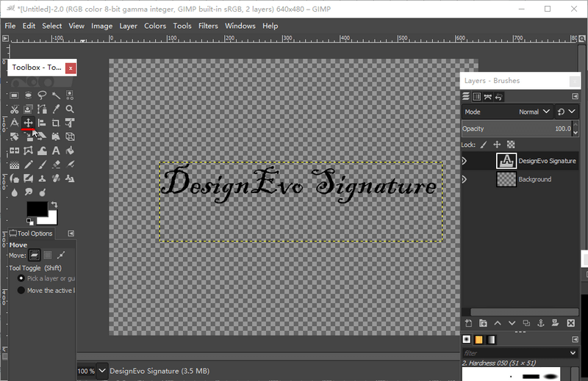This screenshot has width=588, height=381.
Task: Click the foreground black color swatch
Action: [37, 209]
